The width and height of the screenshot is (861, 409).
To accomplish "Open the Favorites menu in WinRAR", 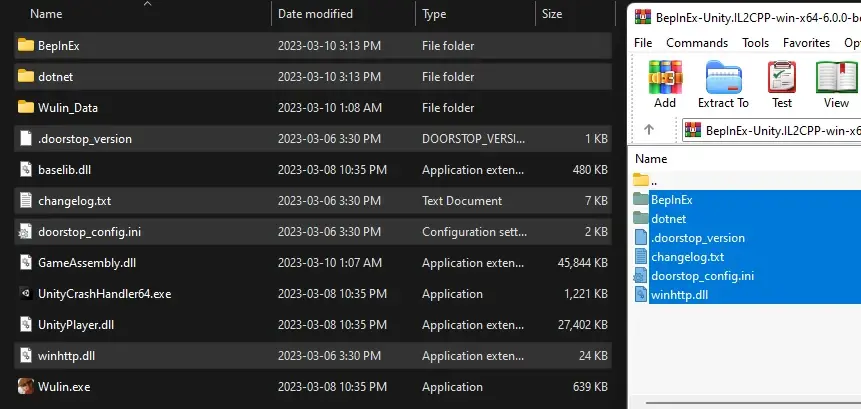I will (806, 43).
